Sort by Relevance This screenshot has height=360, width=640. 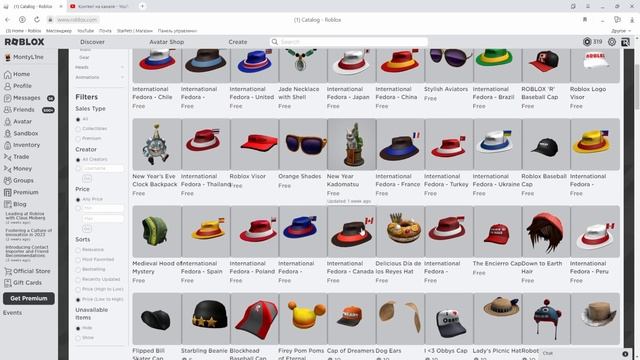click(x=78, y=250)
